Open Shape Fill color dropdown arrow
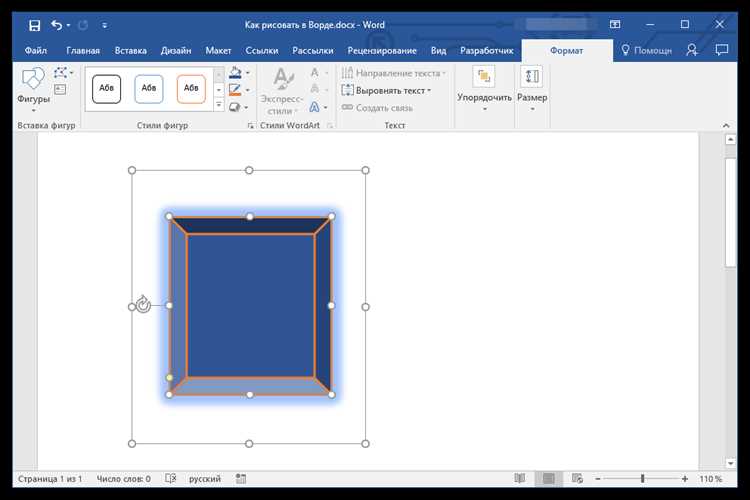 coord(248,73)
